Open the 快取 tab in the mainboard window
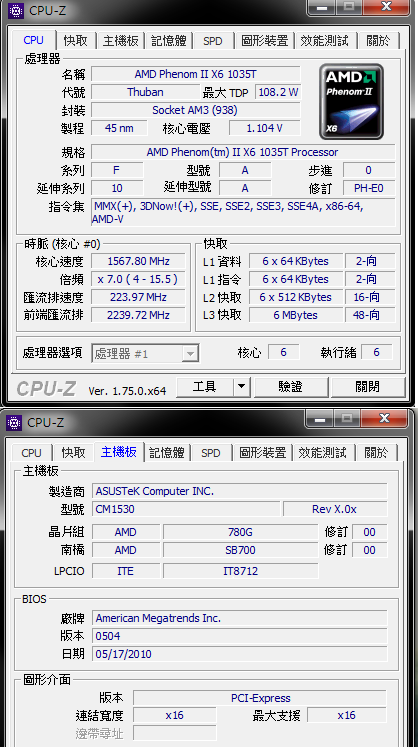 74,453
